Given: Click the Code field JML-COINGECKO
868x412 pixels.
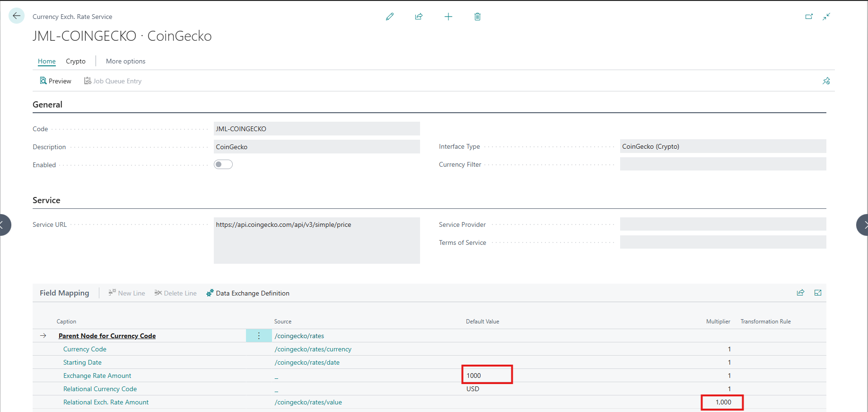Looking at the screenshot, I should coord(317,129).
